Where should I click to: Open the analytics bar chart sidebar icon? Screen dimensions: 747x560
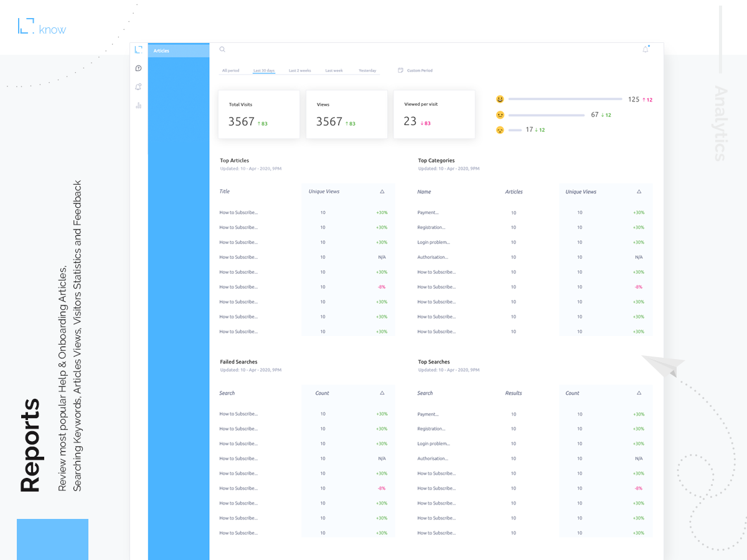coord(138,106)
